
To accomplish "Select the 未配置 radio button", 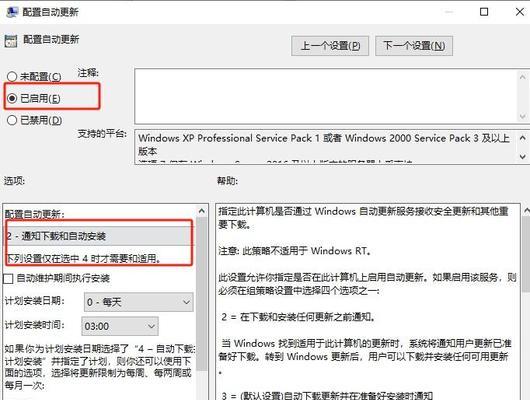I will [12, 76].
